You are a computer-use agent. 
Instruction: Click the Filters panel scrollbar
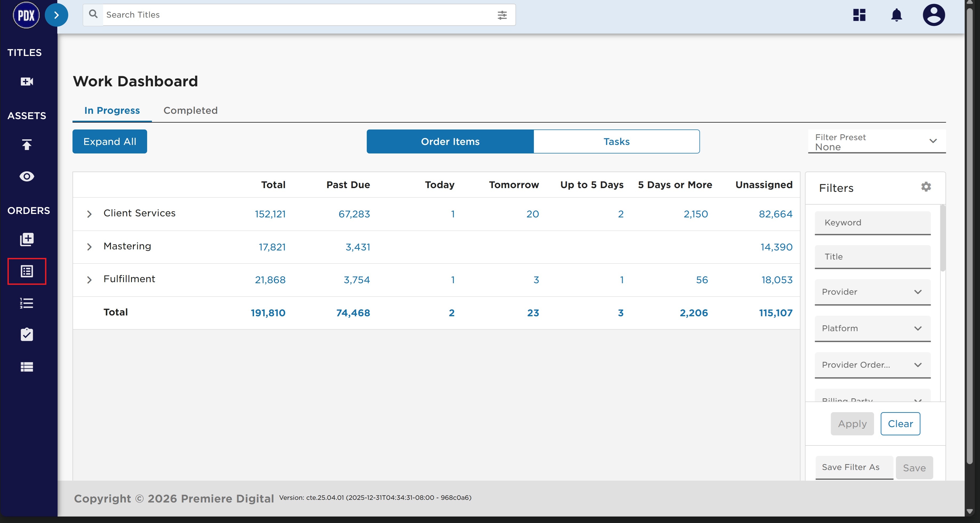pos(943,238)
